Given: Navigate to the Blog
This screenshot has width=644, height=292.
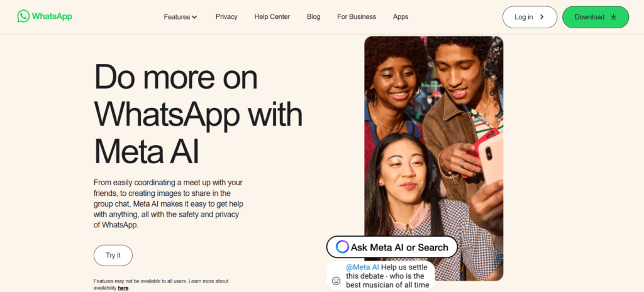Looking at the screenshot, I should click(313, 17).
